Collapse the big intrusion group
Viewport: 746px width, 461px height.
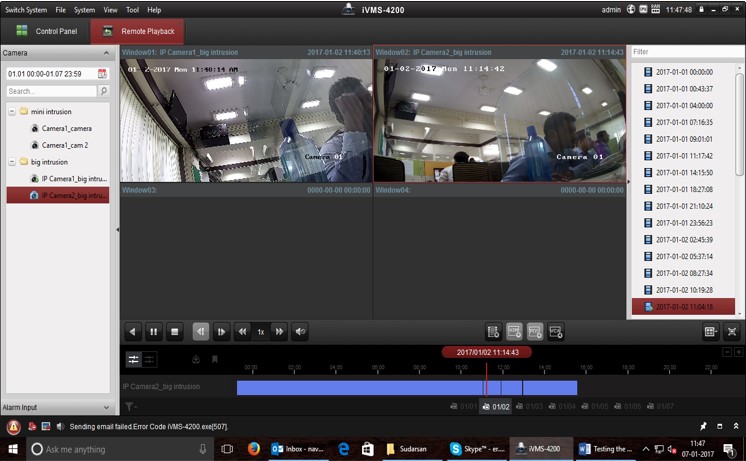click(11, 161)
